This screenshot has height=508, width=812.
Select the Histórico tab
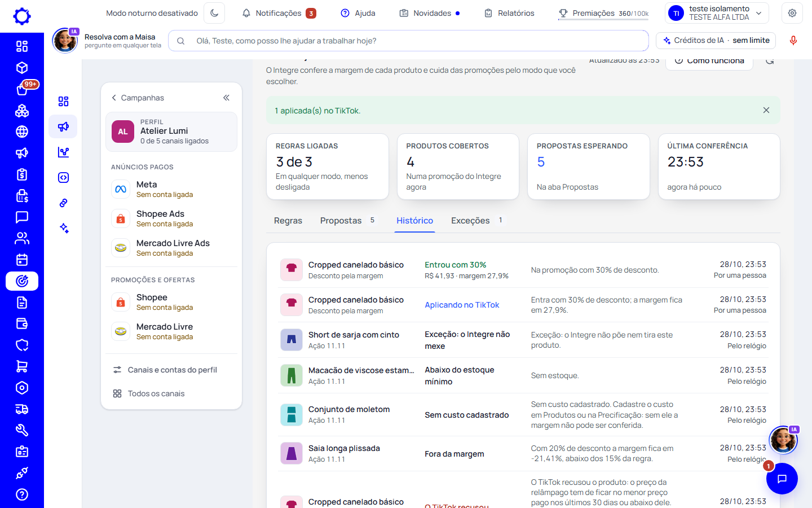[414, 221]
